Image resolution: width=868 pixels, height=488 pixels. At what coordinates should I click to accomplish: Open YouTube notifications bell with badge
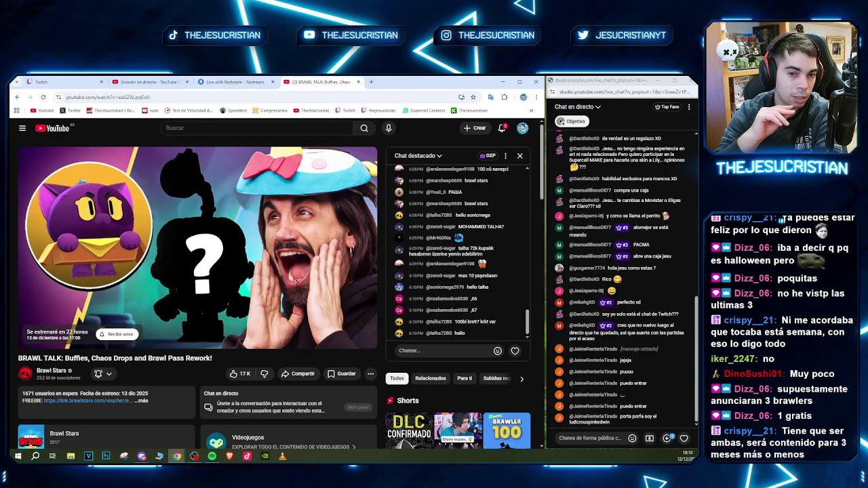point(502,127)
